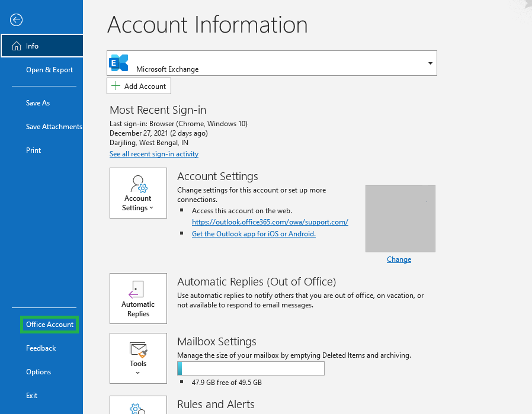Select Save Attachments in sidebar
Viewport: 532px width, 414px height.
[54, 127]
